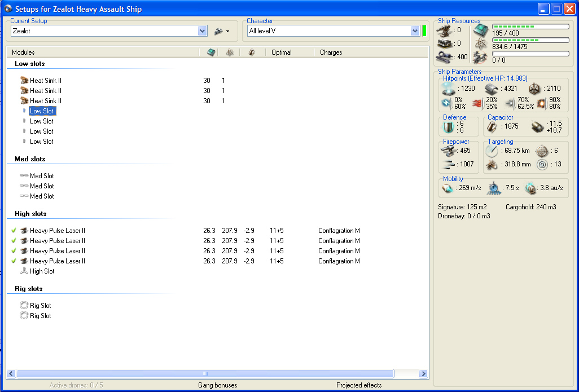Click the turret DPS icon showing 465
The width and height of the screenshot is (579, 392).
449,151
